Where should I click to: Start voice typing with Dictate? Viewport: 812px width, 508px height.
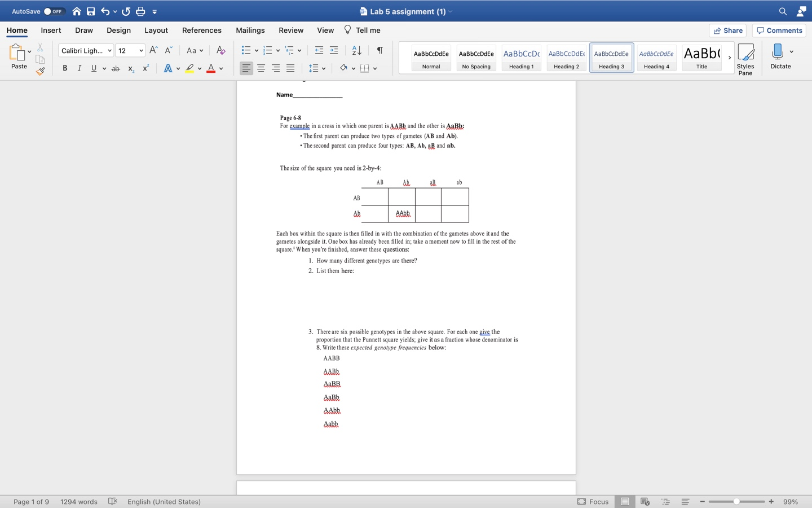(x=780, y=55)
